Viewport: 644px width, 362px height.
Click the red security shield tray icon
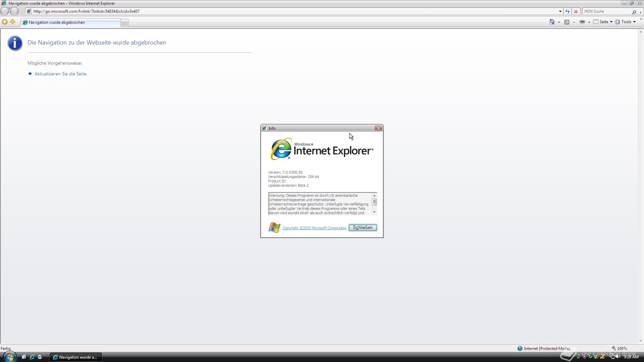(x=584, y=357)
